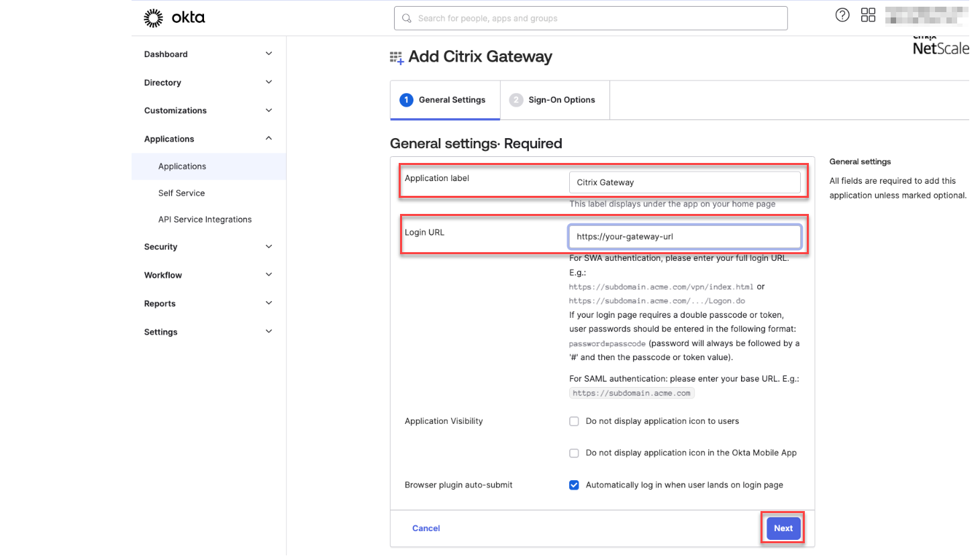
Task: Uncheck Automatically log in when user lands
Action: tap(574, 485)
